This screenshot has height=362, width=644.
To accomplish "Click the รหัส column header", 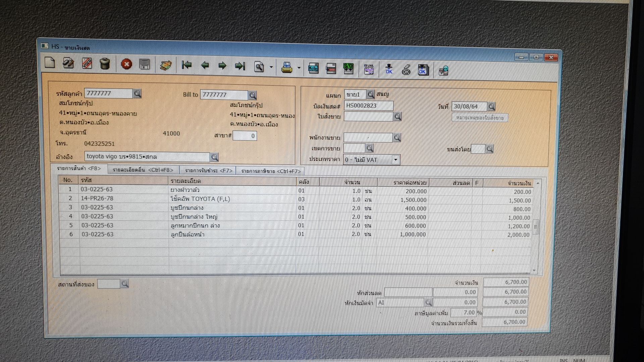I will coord(123,180).
